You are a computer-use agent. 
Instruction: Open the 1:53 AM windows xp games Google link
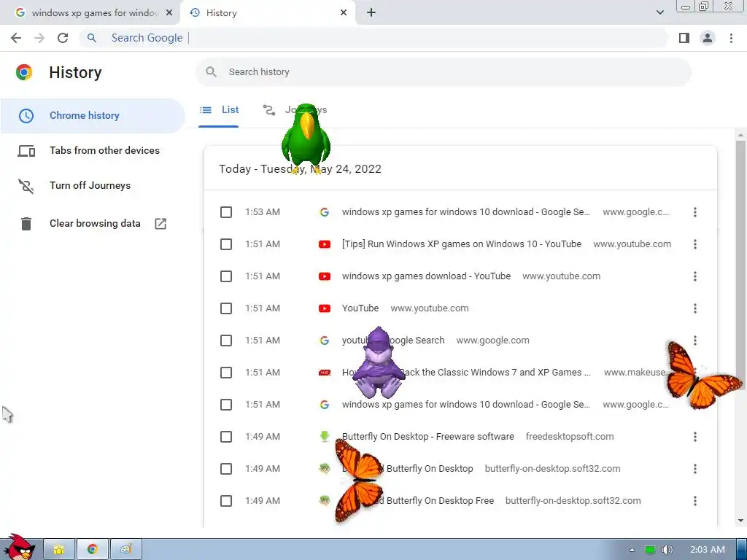pyautogui.click(x=466, y=212)
